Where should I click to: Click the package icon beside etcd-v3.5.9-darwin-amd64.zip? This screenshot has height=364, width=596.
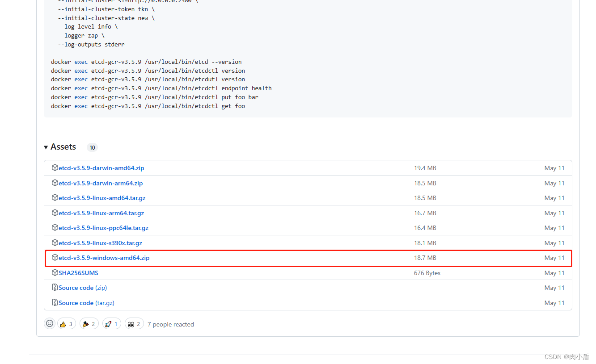coord(55,168)
